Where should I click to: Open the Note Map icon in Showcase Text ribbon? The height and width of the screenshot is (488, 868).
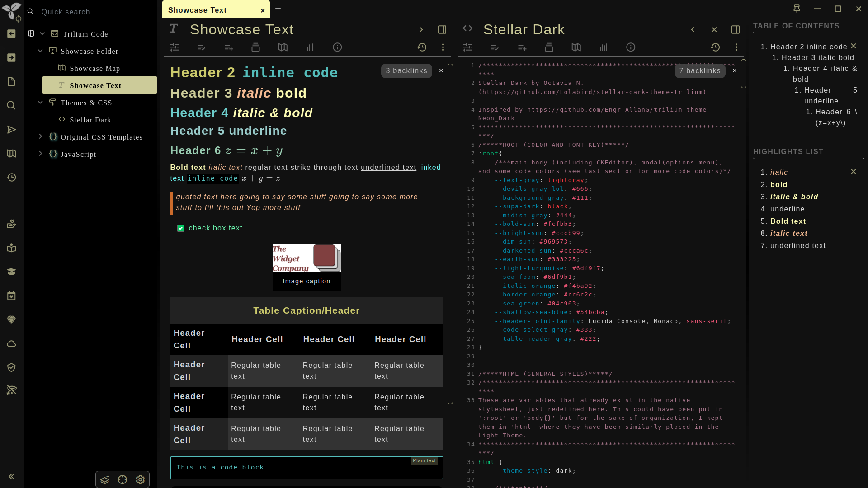pos(283,47)
